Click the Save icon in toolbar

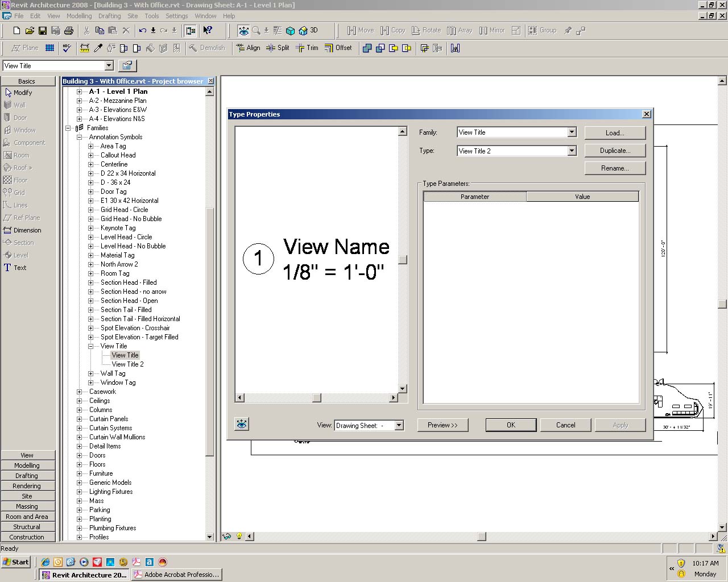pyautogui.click(x=43, y=31)
